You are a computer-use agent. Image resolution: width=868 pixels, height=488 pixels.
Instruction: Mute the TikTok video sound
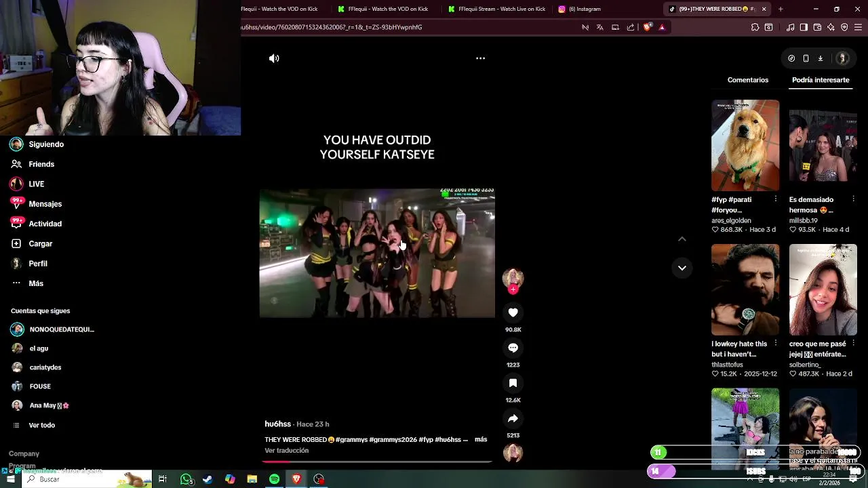point(274,58)
